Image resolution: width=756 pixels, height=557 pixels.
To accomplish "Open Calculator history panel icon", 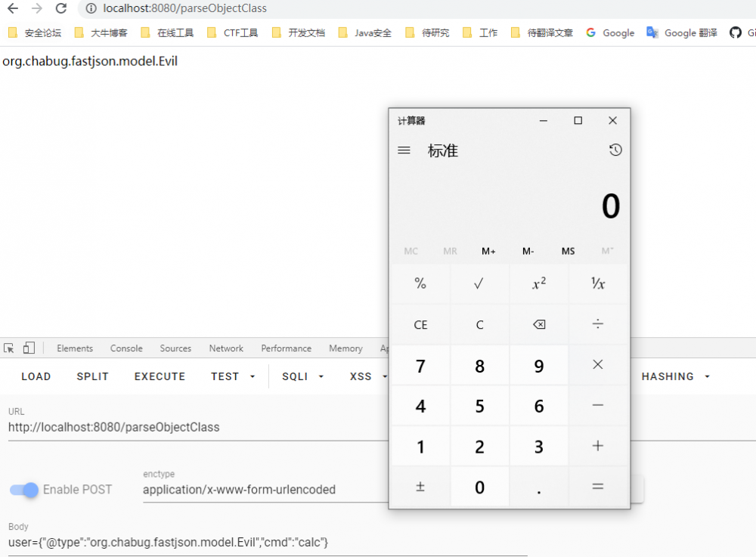I will [x=615, y=150].
